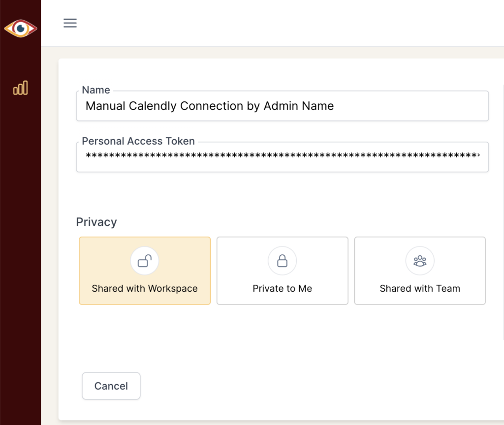Click the unlocked padlock icon
The width and height of the screenshot is (504, 425).
click(x=144, y=261)
